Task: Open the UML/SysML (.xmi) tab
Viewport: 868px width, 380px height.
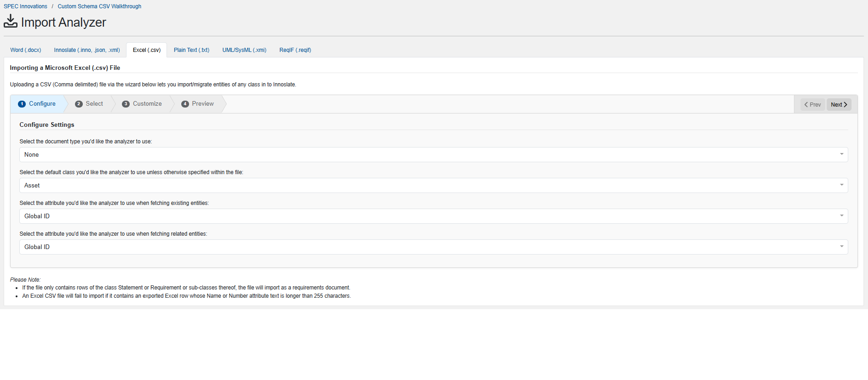Action: pyautogui.click(x=244, y=50)
